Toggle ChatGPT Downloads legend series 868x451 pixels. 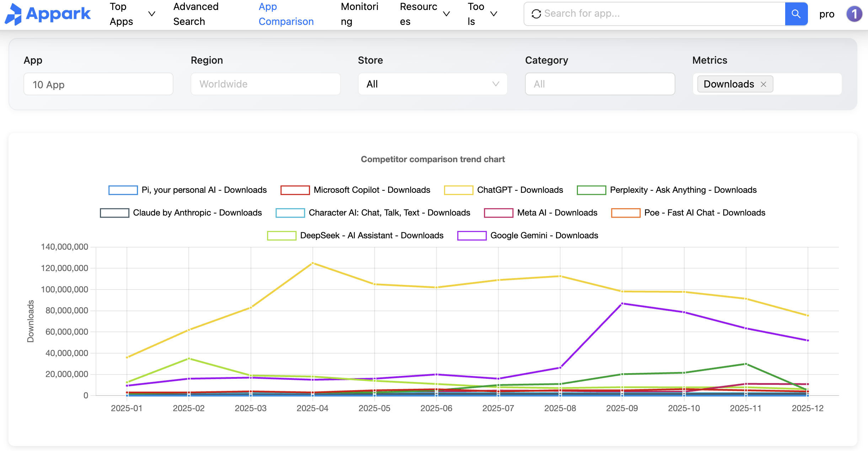(520, 190)
